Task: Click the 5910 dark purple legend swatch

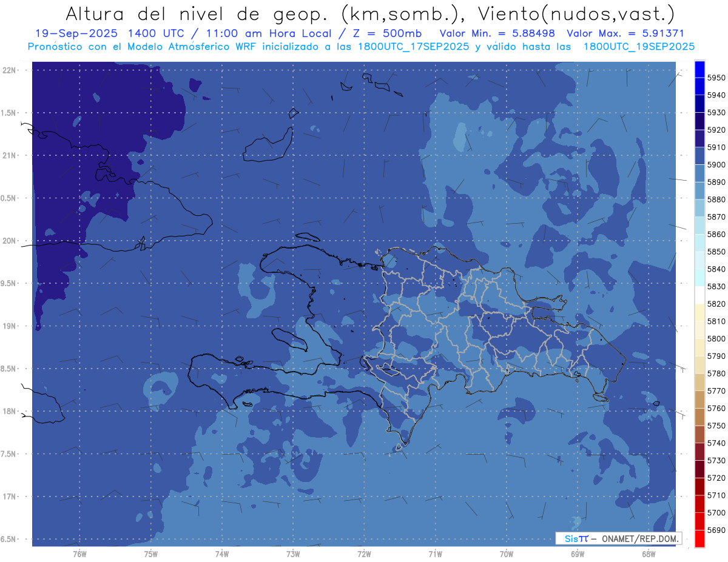Action: 699,138
